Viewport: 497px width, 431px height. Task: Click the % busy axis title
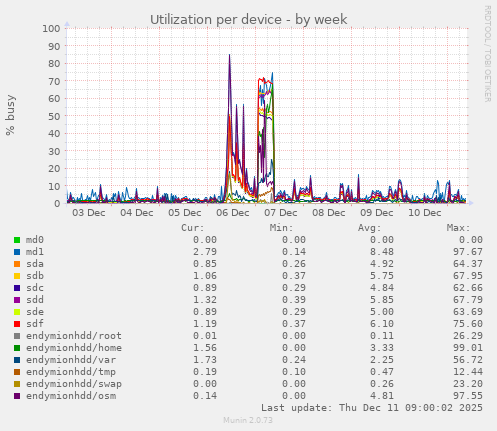pos(10,115)
